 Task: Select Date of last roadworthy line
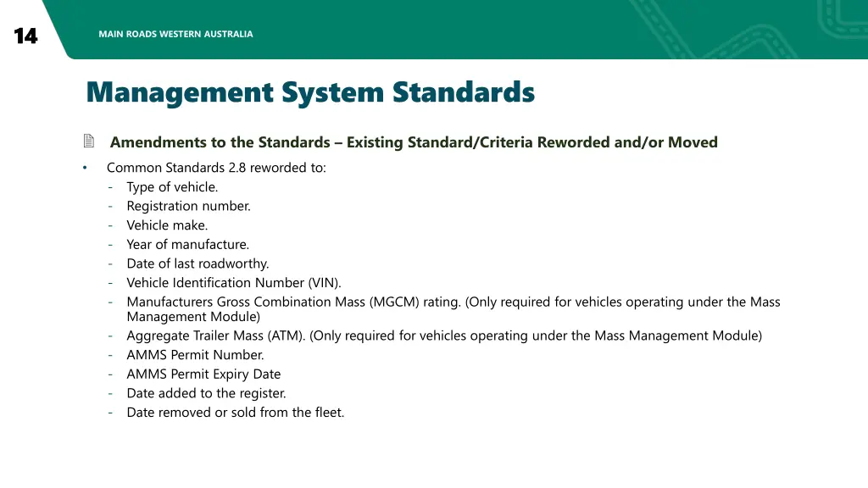(198, 263)
